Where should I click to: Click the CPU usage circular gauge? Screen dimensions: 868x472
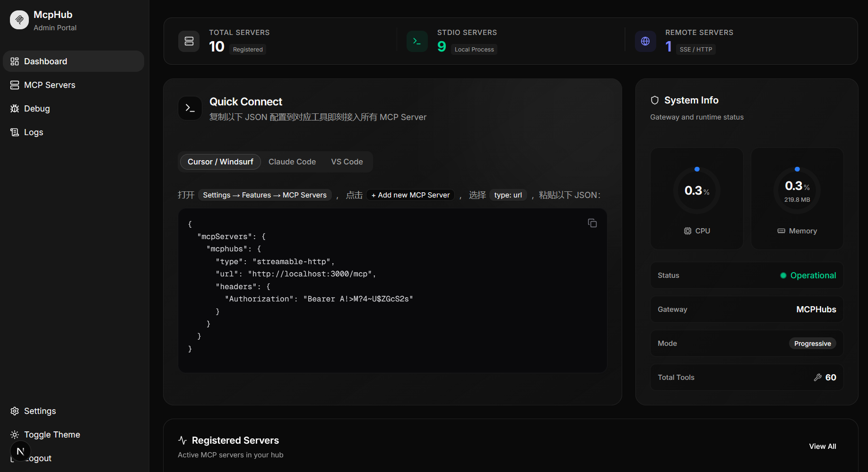tap(696, 190)
